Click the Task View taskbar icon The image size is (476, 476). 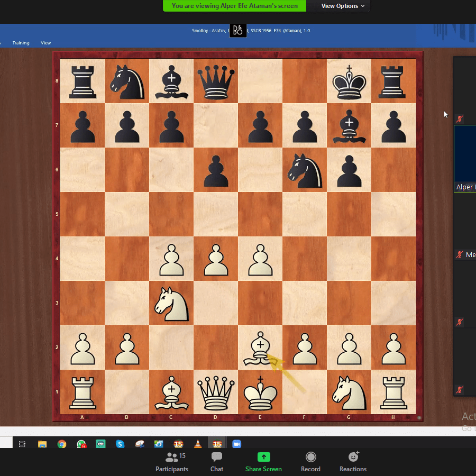tap(22, 444)
